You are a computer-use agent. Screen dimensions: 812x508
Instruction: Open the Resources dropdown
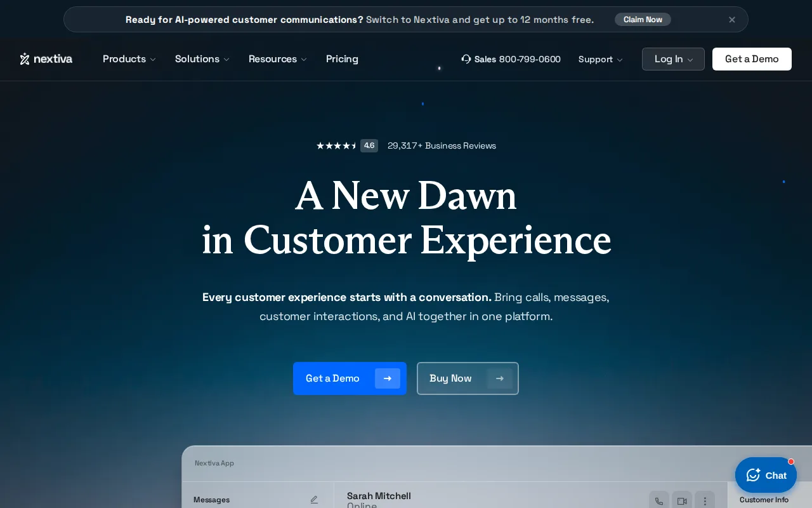[x=278, y=59]
